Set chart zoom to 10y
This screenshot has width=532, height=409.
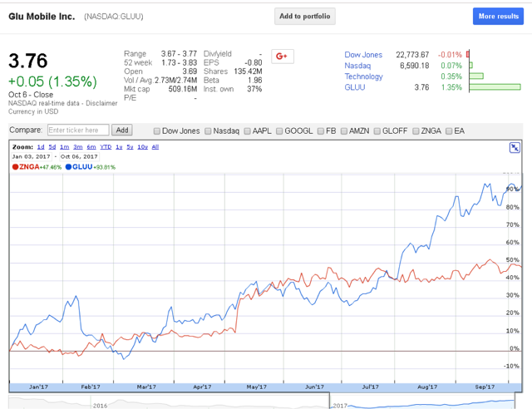click(142, 147)
